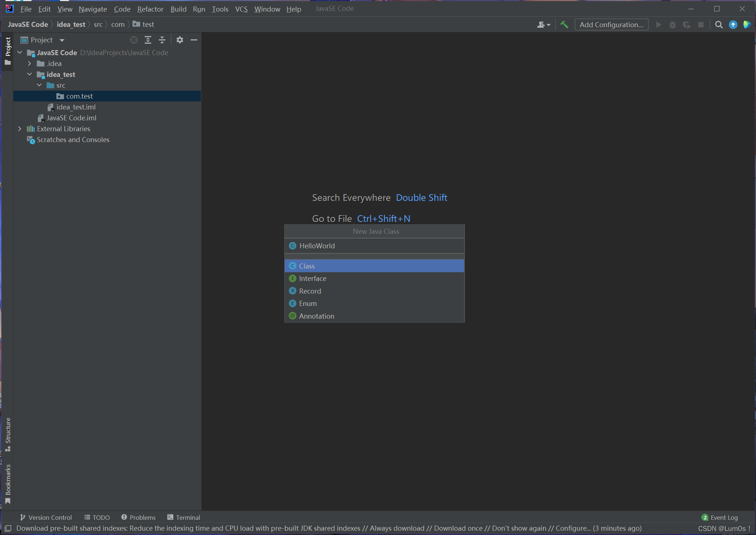Open the Structure sidebar tab
The width and height of the screenshot is (756, 535).
[x=8, y=434]
